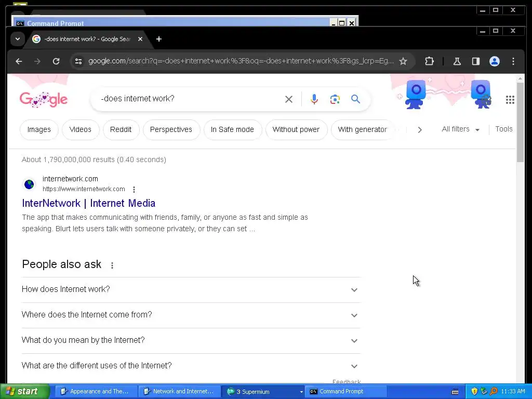532x399 pixels.
Task: Open the tab search dropdown
Action: tap(18, 39)
